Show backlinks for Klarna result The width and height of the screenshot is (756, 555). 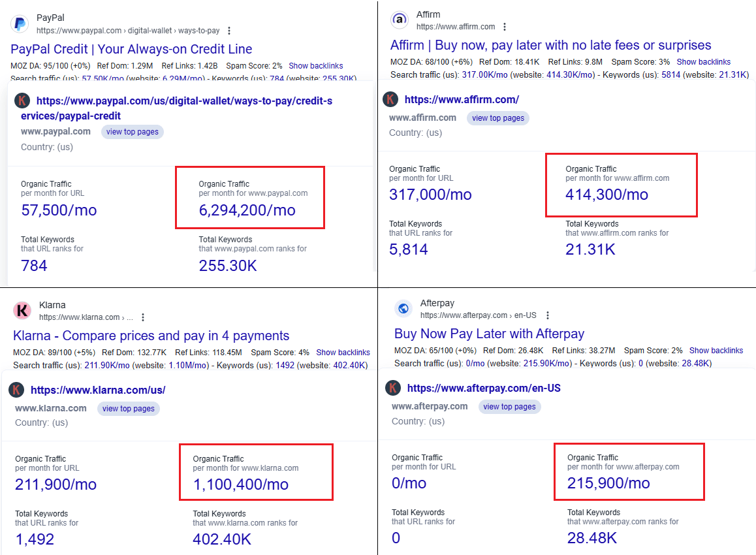click(x=343, y=353)
